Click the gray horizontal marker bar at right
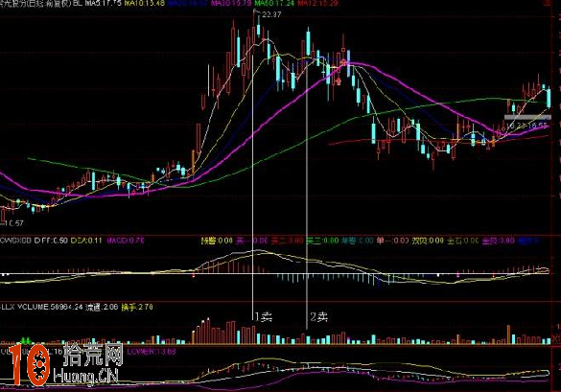The image size is (561, 392). (x=527, y=117)
